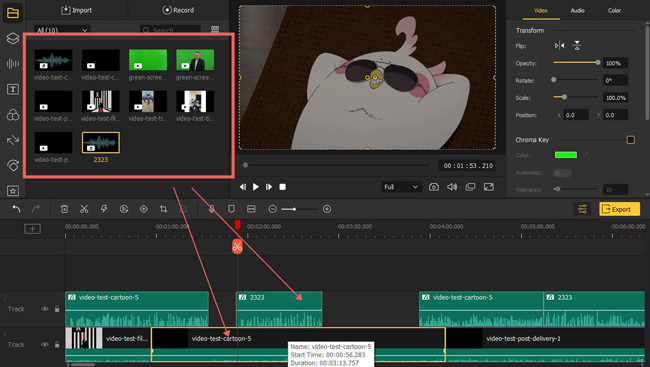
Task: Open the favorites star sidebar icon
Action: (x=13, y=191)
